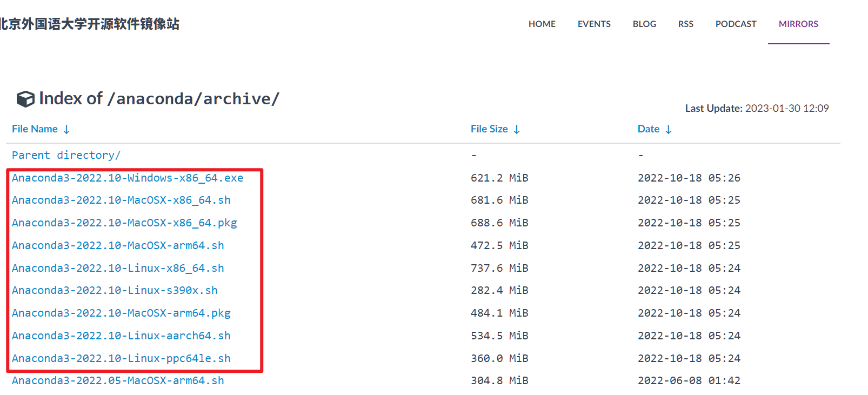868x395 pixels.
Task: Click the File Name column header
Action: click(x=35, y=129)
